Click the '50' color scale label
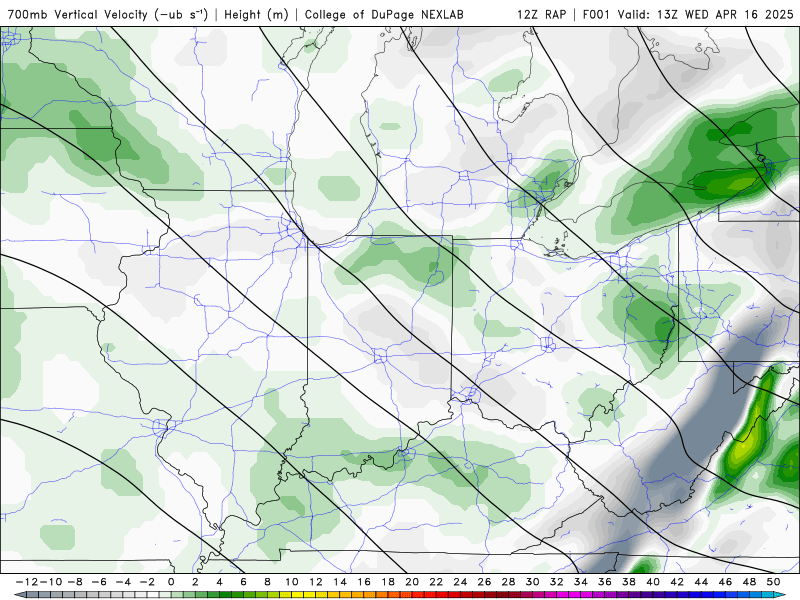Screen dimensions: 800x600 pos(773,582)
